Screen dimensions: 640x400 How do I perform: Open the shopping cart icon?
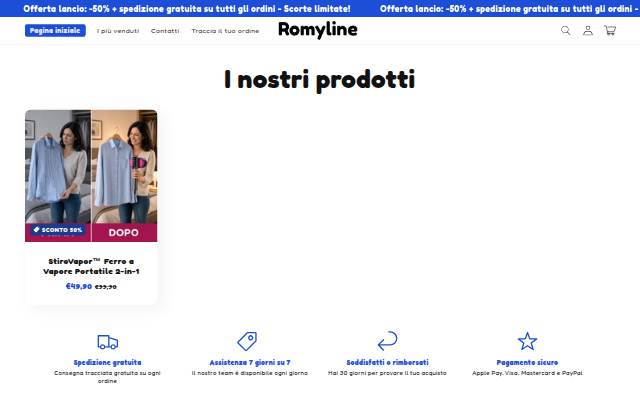coord(610,31)
